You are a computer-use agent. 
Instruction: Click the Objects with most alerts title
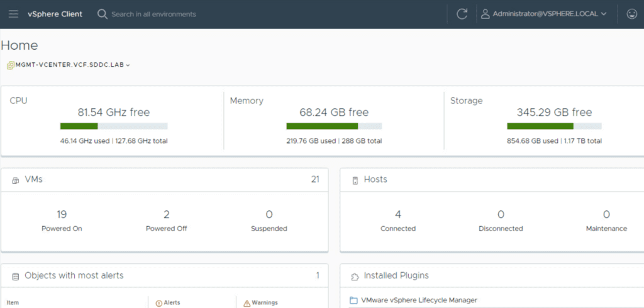(74, 275)
